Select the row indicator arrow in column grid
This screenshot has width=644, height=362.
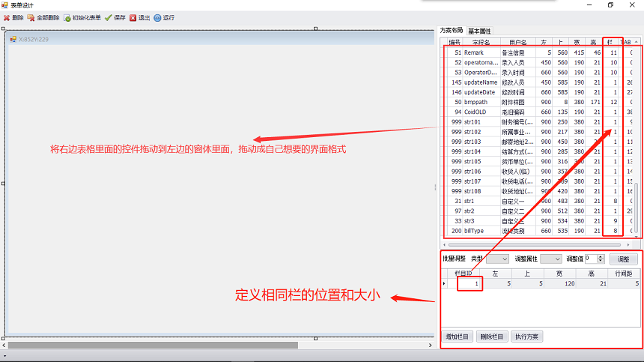click(x=445, y=284)
